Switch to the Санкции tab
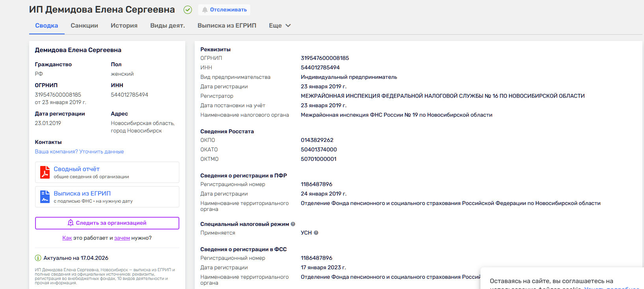 click(x=84, y=26)
